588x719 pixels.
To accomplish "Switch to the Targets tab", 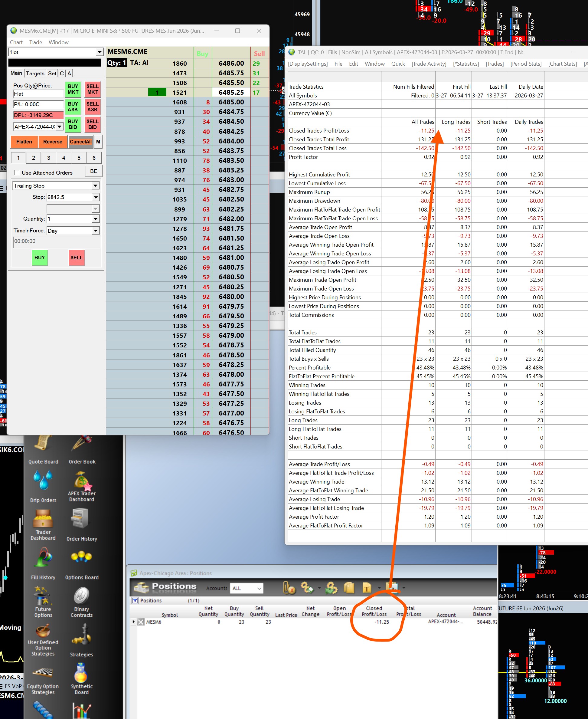I will 35,73.
